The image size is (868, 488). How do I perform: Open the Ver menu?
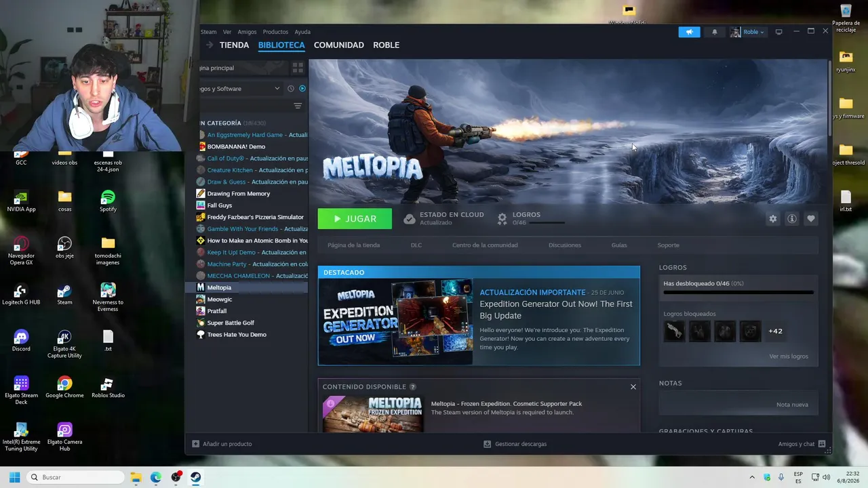pyautogui.click(x=227, y=32)
